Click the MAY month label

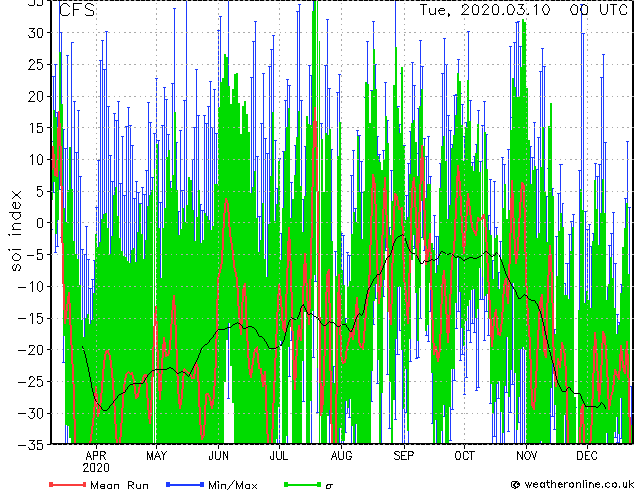156,456
